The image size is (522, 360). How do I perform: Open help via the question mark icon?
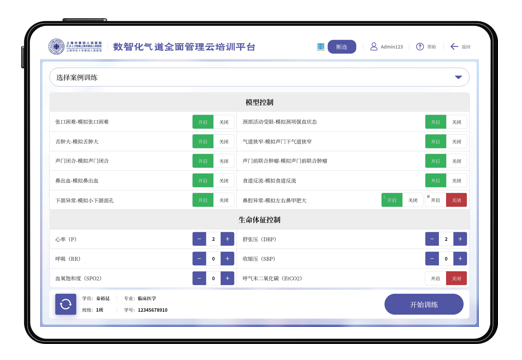pyautogui.click(x=420, y=47)
